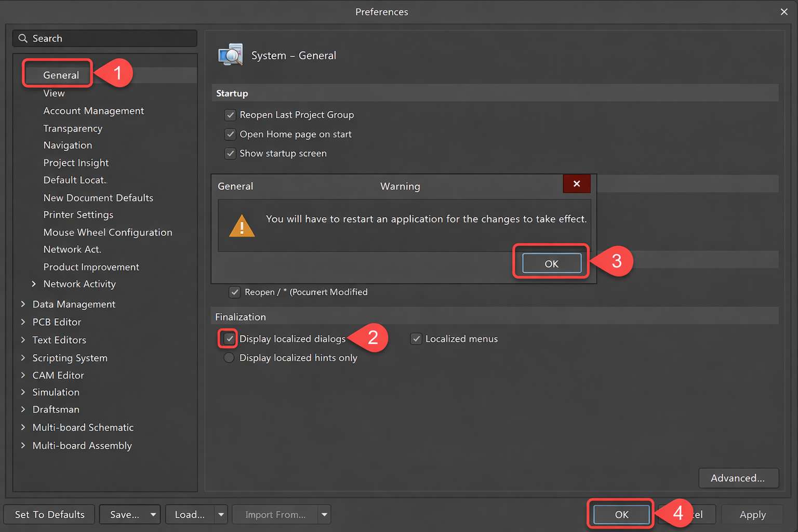Viewport: 798px width, 532px height.
Task: Close the Preferences window
Action: coord(784,11)
